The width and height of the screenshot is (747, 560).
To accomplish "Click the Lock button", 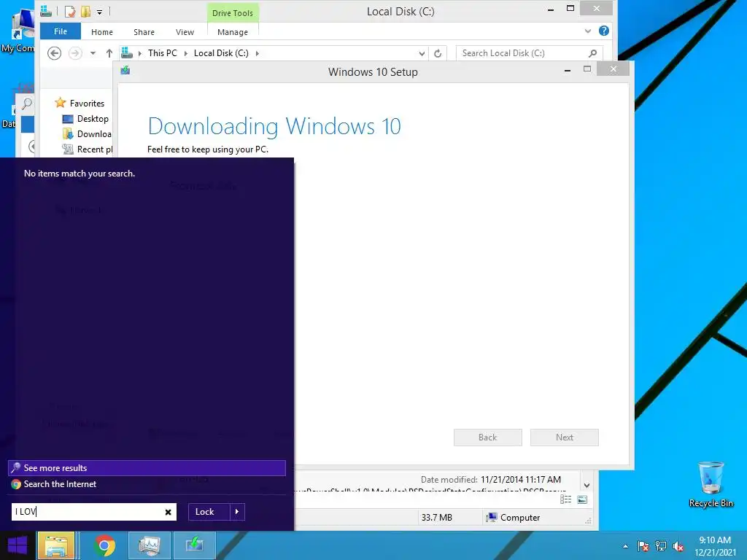I will [205, 511].
